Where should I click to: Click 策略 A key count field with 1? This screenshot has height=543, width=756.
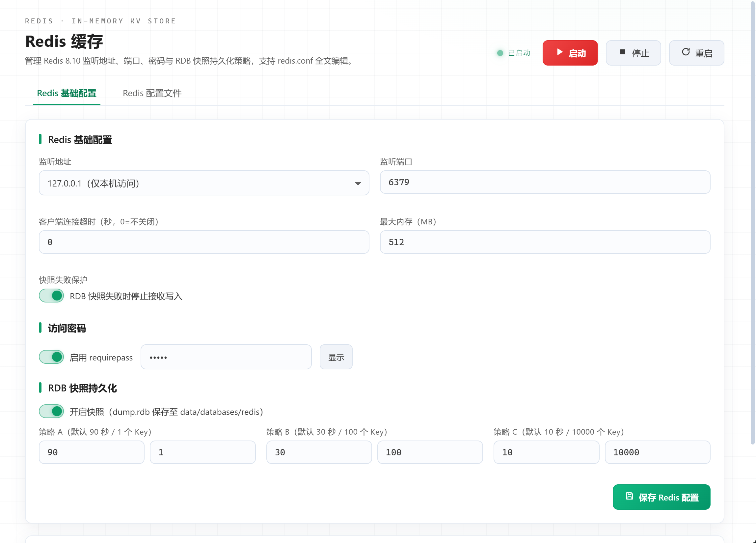[x=203, y=453]
